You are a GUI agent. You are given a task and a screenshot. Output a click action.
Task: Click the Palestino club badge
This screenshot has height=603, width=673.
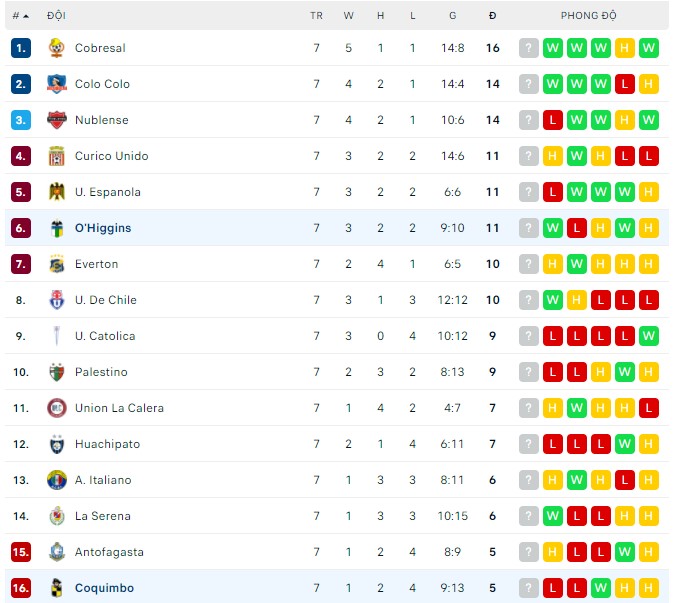[x=56, y=372]
